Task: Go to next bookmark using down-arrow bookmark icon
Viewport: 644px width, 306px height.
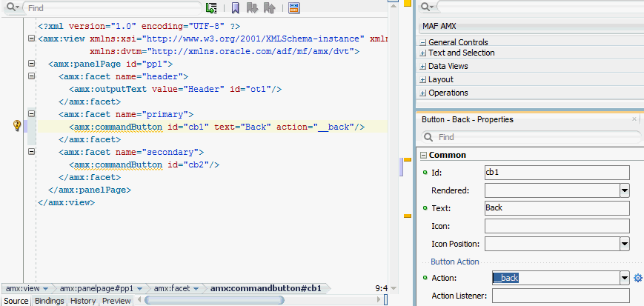Action: pos(252,8)
